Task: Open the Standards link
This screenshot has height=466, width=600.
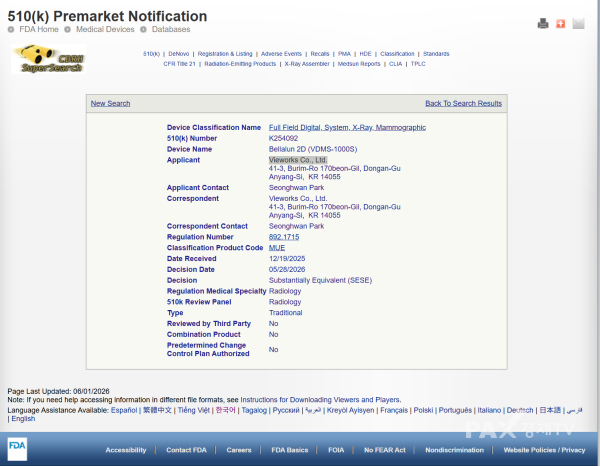Action: [436, 54]
